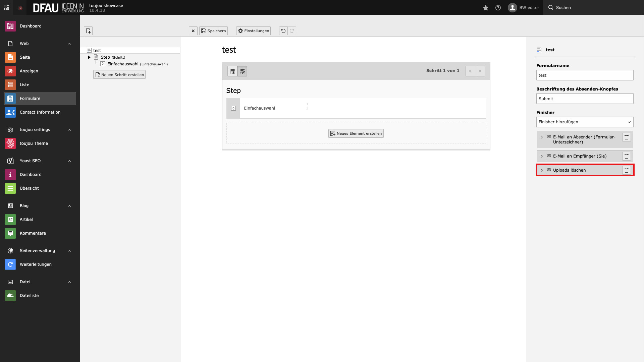644x362 pixels.
Task: Flush caches via the clear cache icon
Action: pyautogui.click(x=19, y=7)
